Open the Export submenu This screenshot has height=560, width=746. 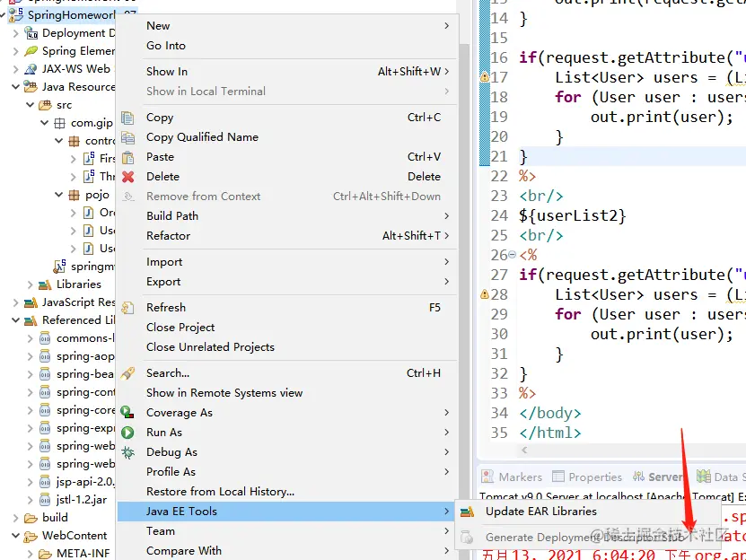(287, 282)
